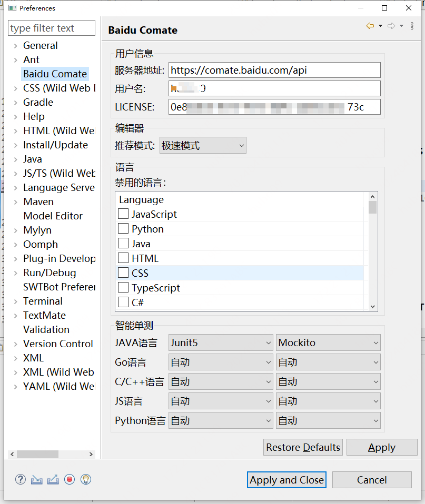
Task: Open the first C/C++语言 dropdown
Action: pos(221,382)
